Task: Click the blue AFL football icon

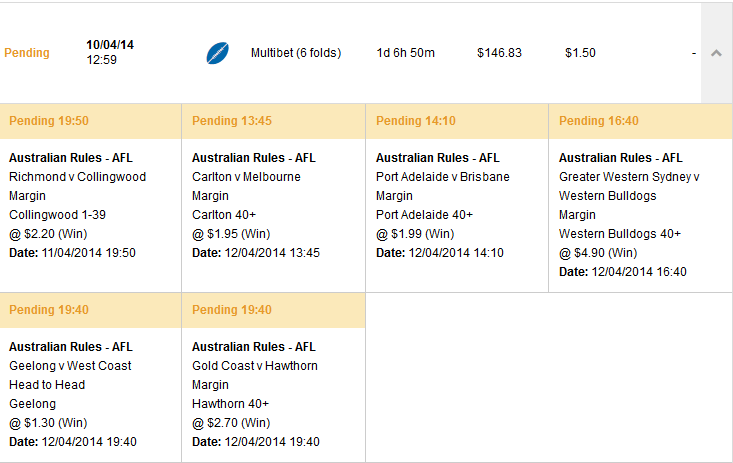Action: [x=217, y=53]
